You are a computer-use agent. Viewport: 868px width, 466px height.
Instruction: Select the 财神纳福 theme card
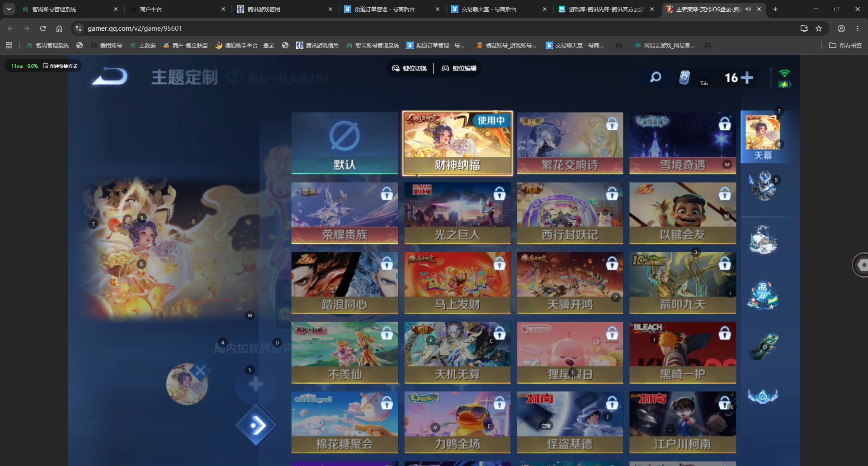tap(458, 143)
